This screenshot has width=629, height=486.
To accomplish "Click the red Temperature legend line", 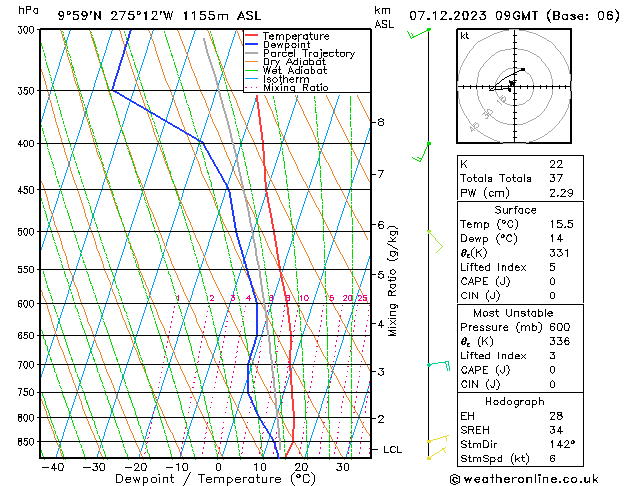I will coord(252,35).
